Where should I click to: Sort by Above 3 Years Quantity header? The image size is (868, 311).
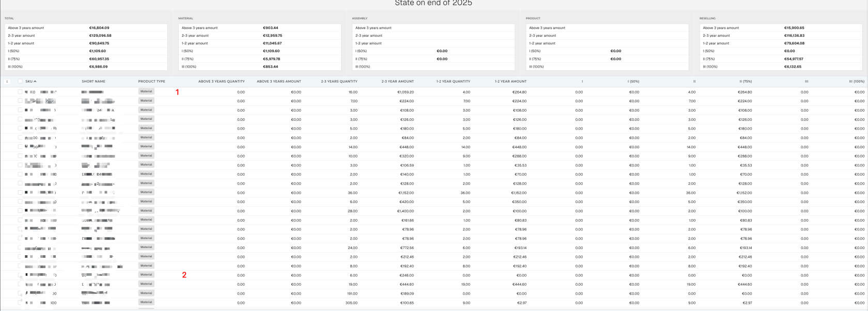pos(222,81)
